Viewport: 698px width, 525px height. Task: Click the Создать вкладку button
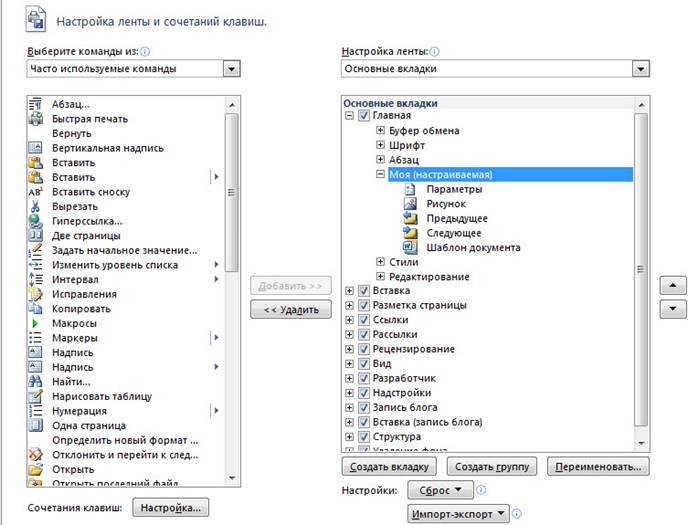pyautogui.click(x=389, y=467)
